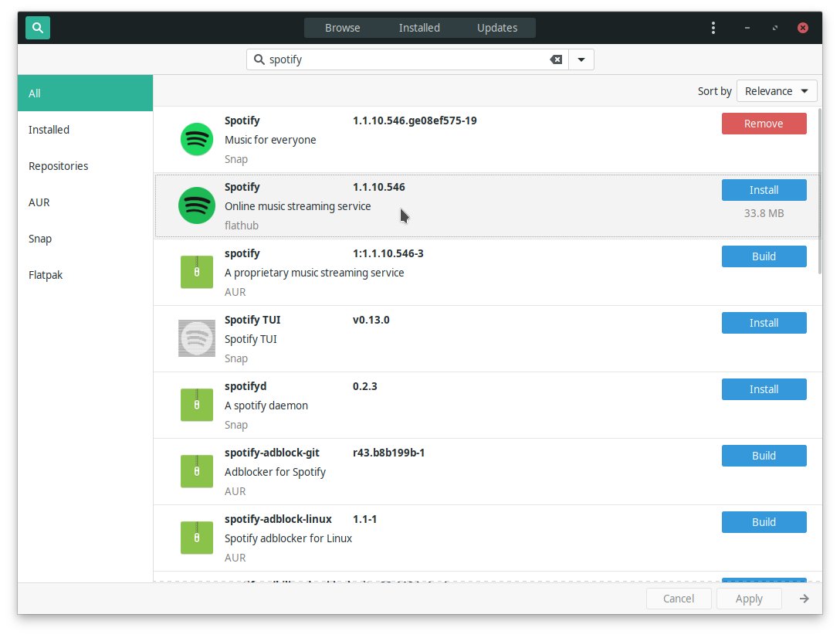Click the "flathub" source label
840x638 pixels.
(242, 226)
